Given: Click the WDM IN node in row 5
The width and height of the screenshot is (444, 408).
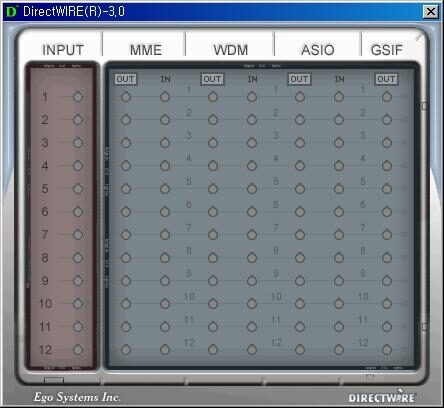Looking at the screenshot, I should pos(252,189).
